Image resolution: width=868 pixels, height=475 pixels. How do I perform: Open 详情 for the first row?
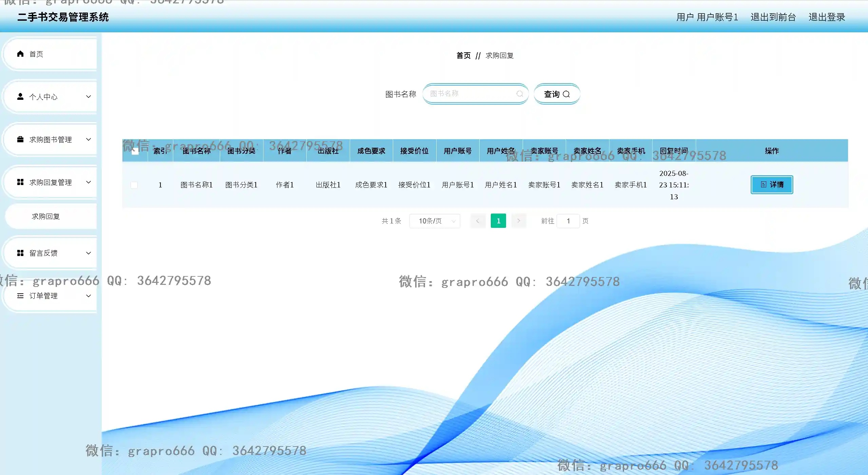click(772, 185)
